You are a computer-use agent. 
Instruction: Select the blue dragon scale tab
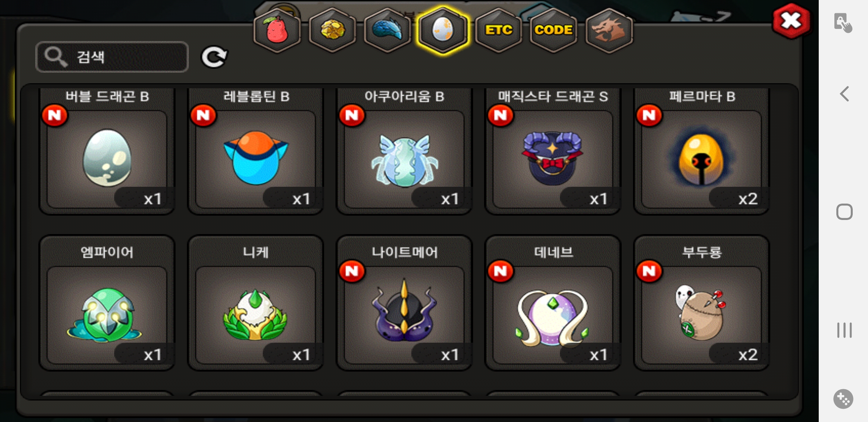click(x=387, y=30)
